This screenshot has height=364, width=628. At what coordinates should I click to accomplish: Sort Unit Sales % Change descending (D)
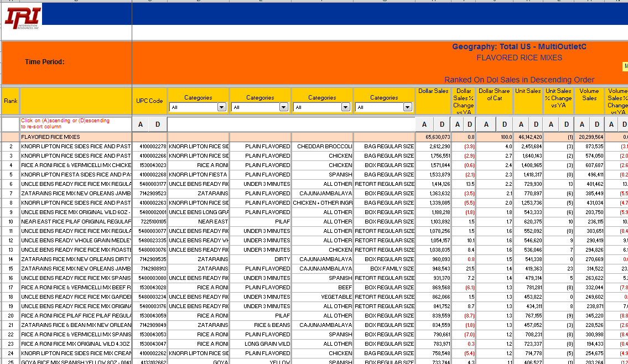567,124
